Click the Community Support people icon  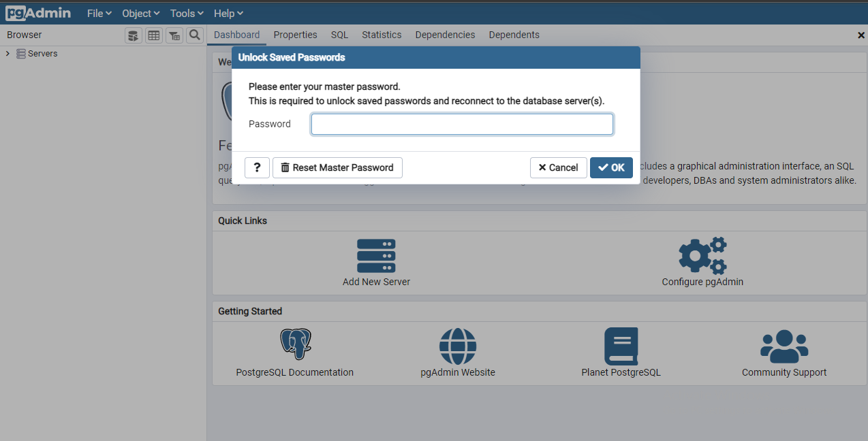(784, 346)
